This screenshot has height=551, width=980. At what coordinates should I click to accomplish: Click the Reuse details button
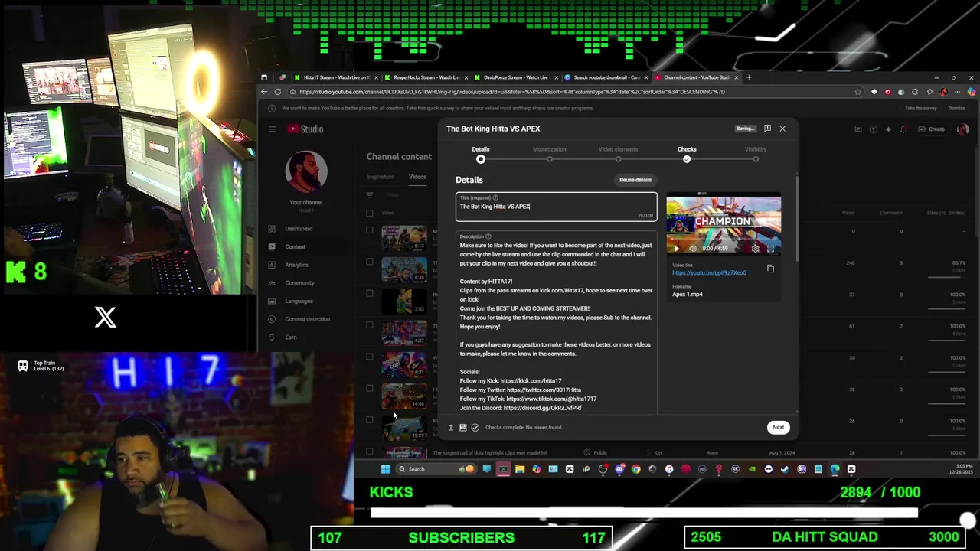tap(635, 180)
